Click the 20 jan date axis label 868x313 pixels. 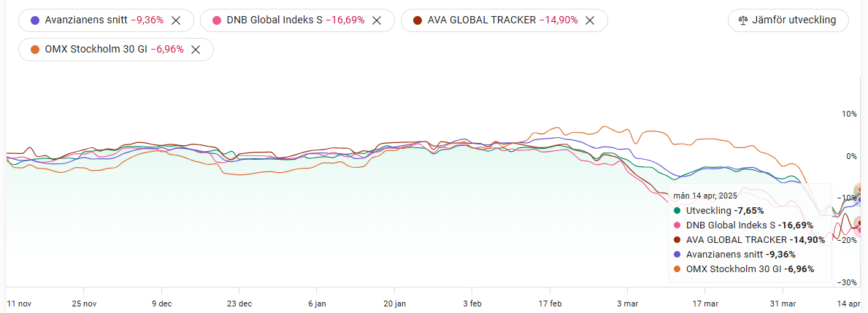tap(393, 303)
